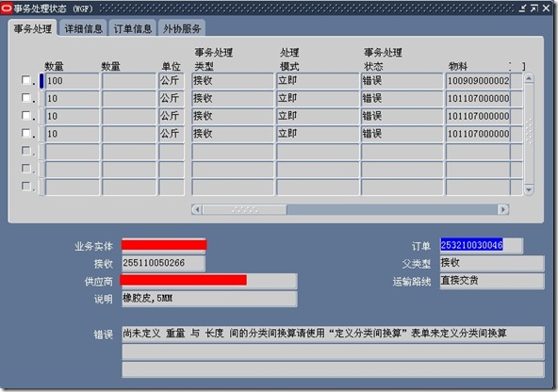558x392 pixels.
Task: Check the box for the second table row
Action: click(x=26, y=97)
